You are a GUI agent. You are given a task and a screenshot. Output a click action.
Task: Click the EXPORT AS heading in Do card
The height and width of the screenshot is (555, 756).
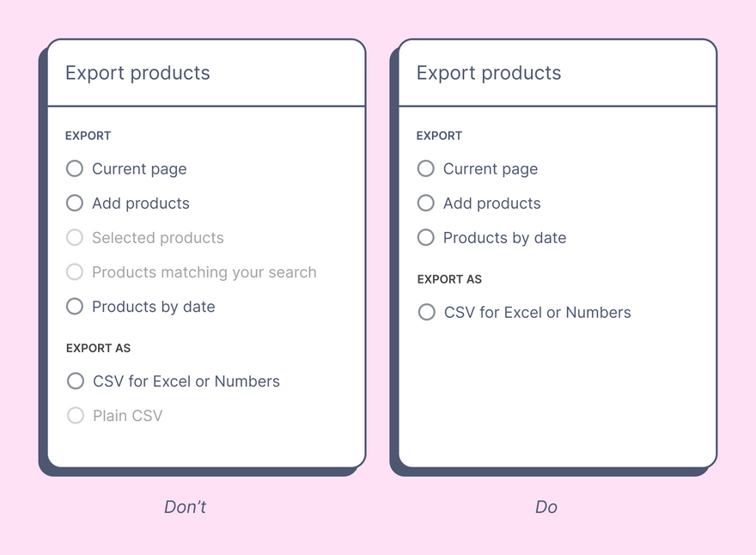(449, 279)
